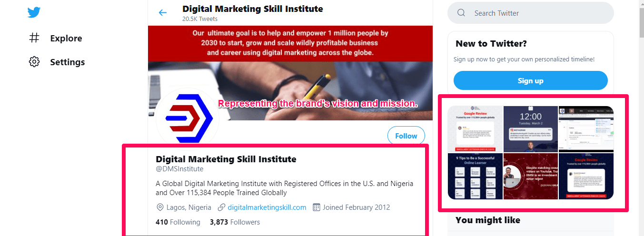Image resolution: width=644 pixels, height=236 pixels.
Task: Click the Twitter bird logo
Action: click(x=34, y=12)
